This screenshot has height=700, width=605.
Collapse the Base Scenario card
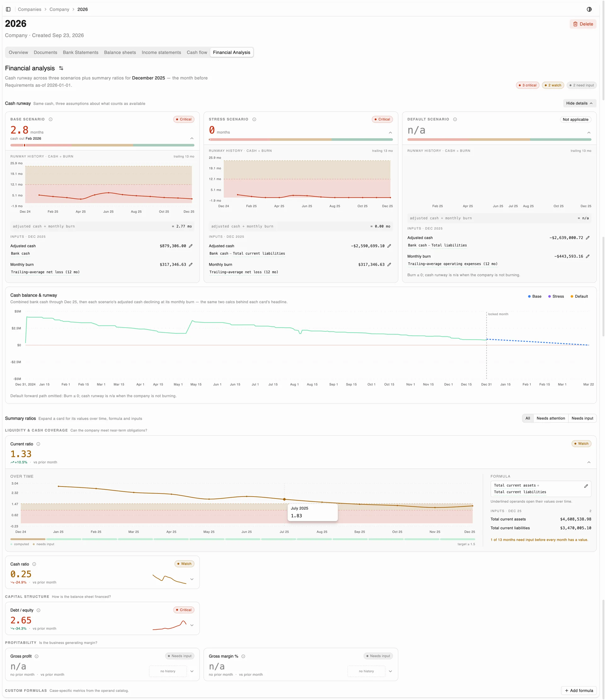192,138
